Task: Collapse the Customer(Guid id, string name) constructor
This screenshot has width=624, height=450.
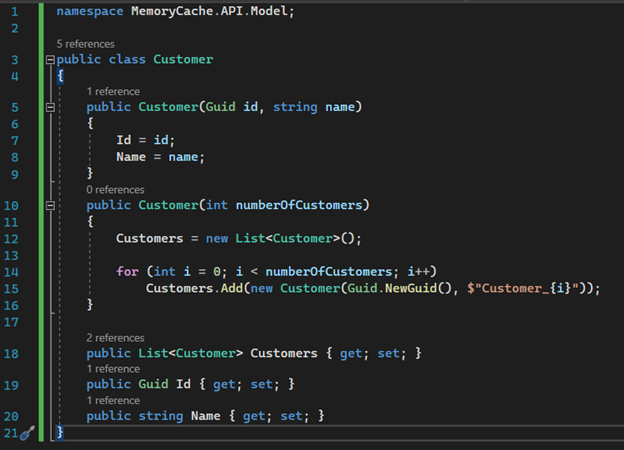Action: (x=50, y=107)
